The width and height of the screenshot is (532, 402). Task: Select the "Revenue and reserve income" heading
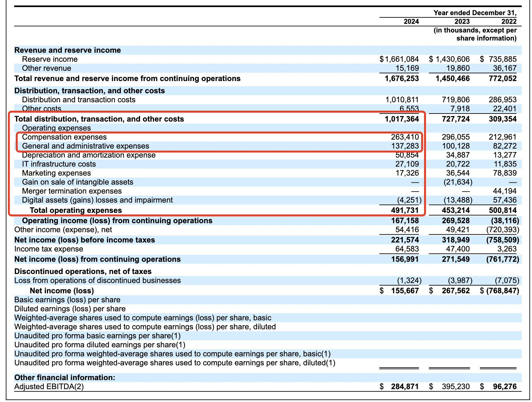coord(67,50)
